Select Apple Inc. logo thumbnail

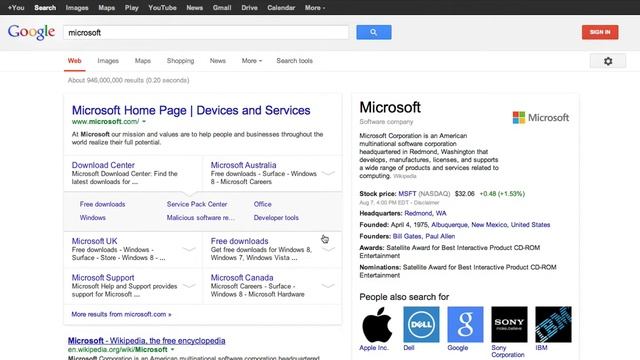[x=377, y=324]
